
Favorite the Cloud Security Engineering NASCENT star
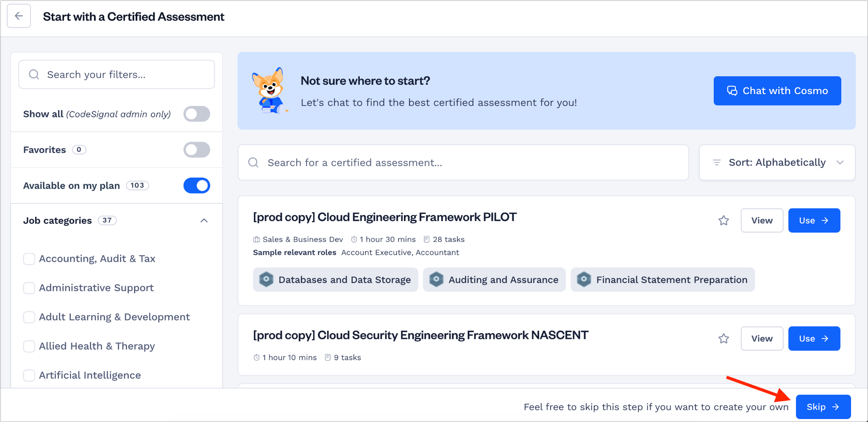click(x=723, y=339)
